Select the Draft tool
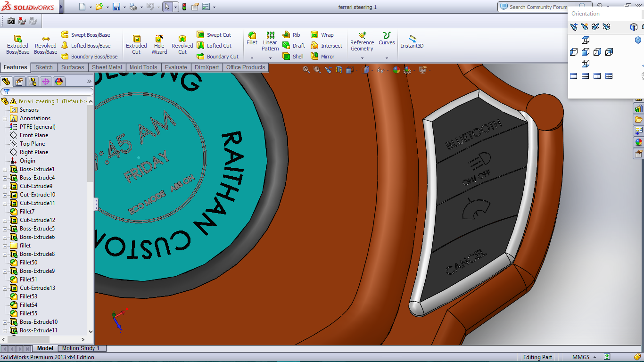 click(x=294, y=46)
